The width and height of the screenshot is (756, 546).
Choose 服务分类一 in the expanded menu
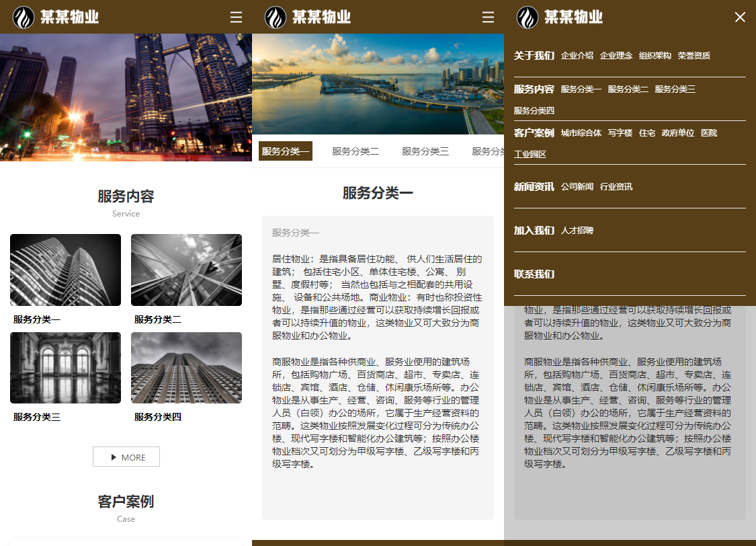[x=581, y=89]
